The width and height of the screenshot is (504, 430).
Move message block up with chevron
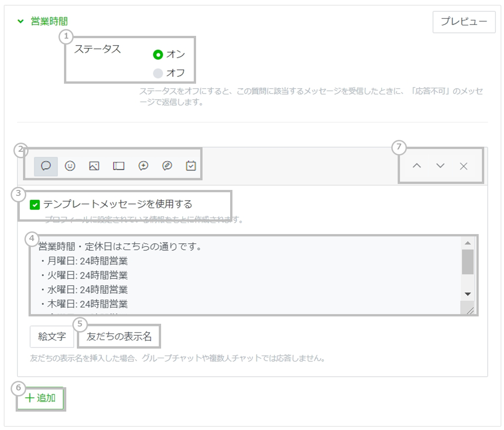(x=417, y=166)
